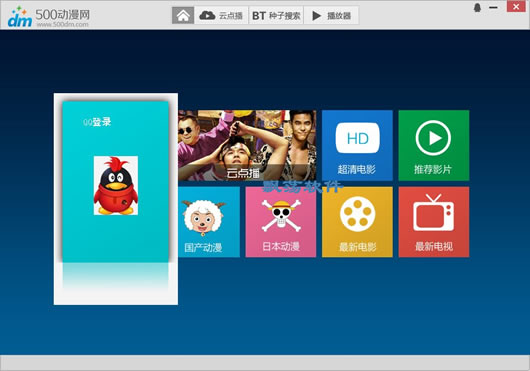The height and width of the screenshot is (371, 530).
Task: Open 最新电影 category label
Action: 357,247
